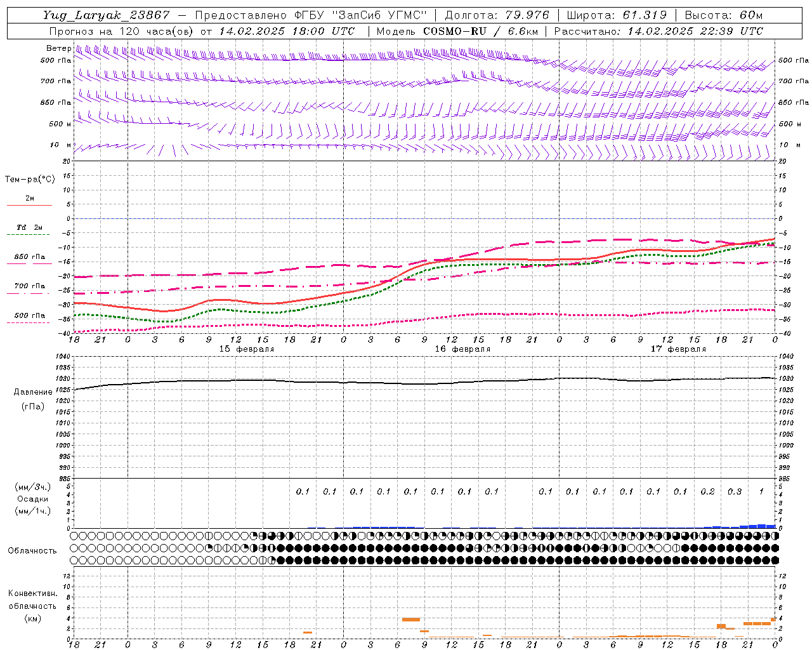Screen dimensions: 812x650
Task: Click the 'Модель COSMO-RU / 6.6км' text
Action: pos(457,31)
